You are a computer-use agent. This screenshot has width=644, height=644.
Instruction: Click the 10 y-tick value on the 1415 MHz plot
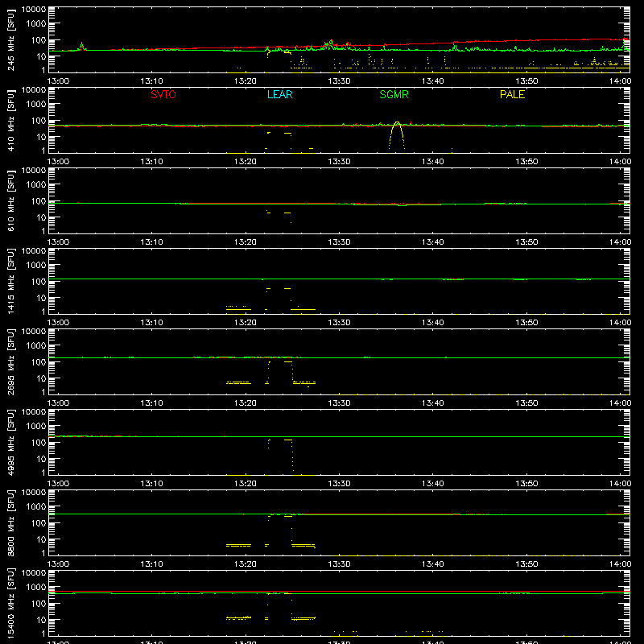coord(41,298)
